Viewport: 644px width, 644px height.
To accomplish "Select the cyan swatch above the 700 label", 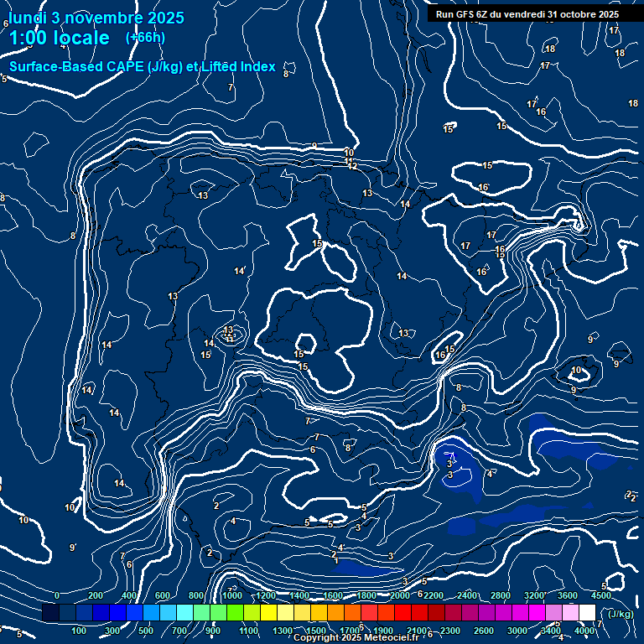I will 184,612.
